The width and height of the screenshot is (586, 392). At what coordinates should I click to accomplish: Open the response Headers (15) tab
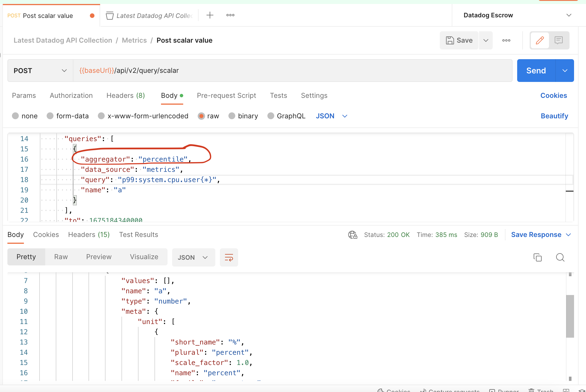click(x=89, y=235)
